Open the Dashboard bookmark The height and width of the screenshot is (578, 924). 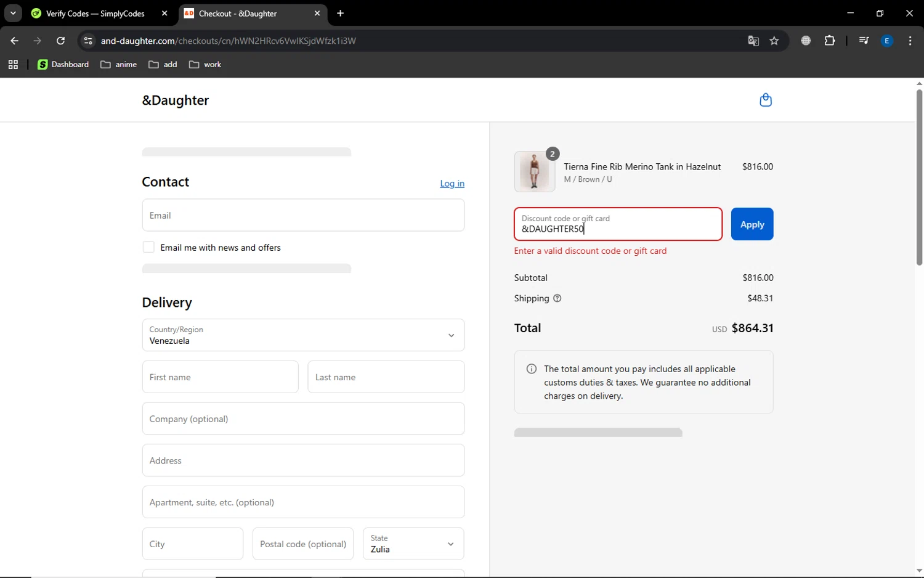(63, 64)
